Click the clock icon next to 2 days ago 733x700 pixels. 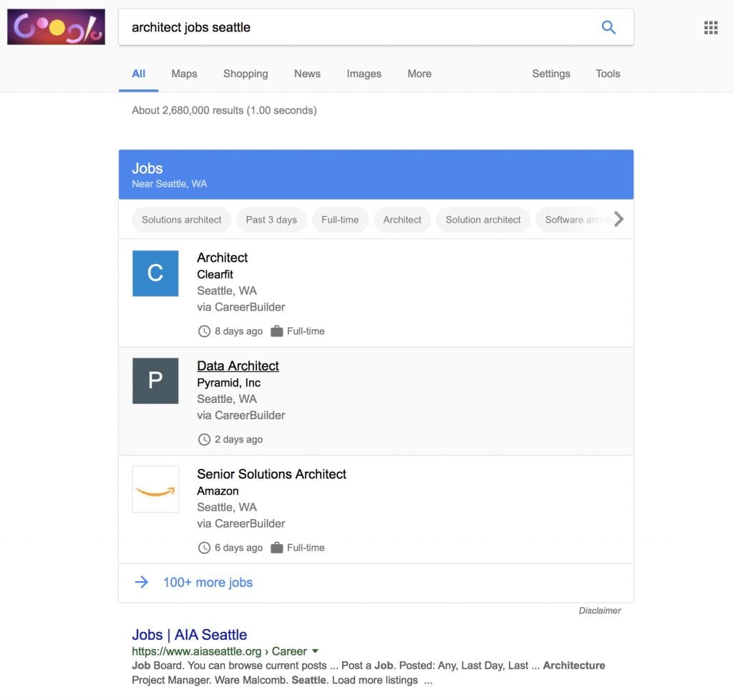coord(204,439)
